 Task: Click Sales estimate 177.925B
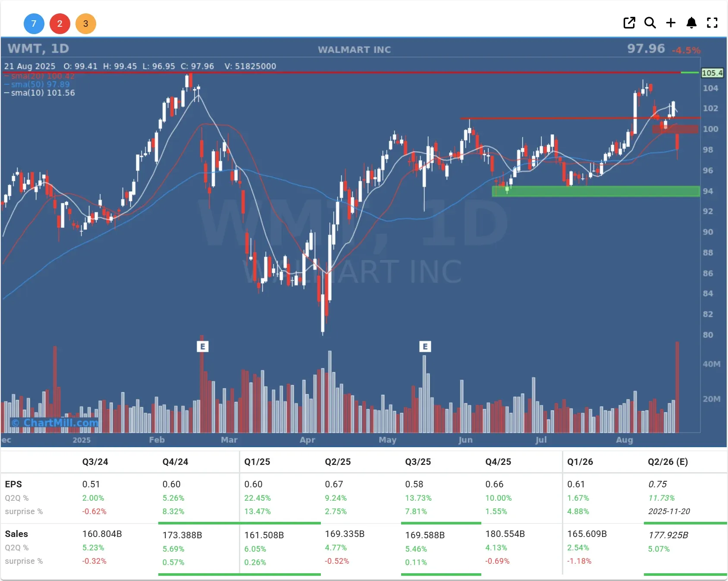point(668,535)
